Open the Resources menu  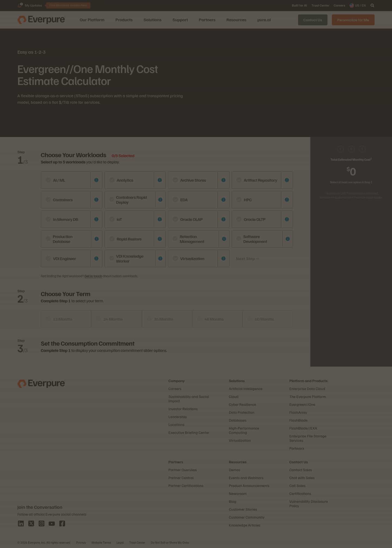(x=236, y=20)
